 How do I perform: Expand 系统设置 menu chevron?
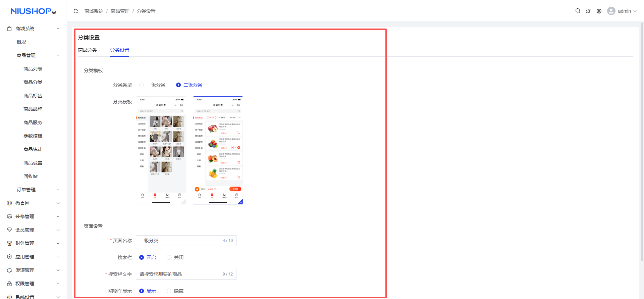point(58,297)
